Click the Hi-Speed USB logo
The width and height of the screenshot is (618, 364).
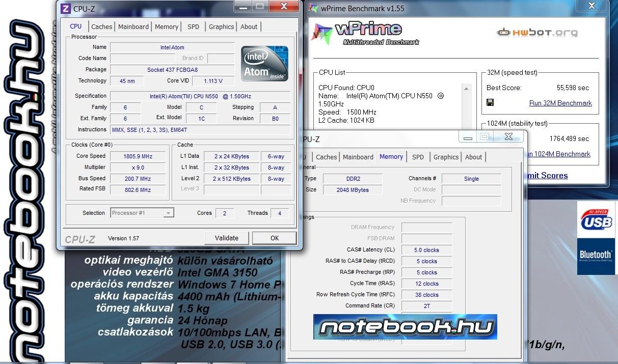coord(597,219)
